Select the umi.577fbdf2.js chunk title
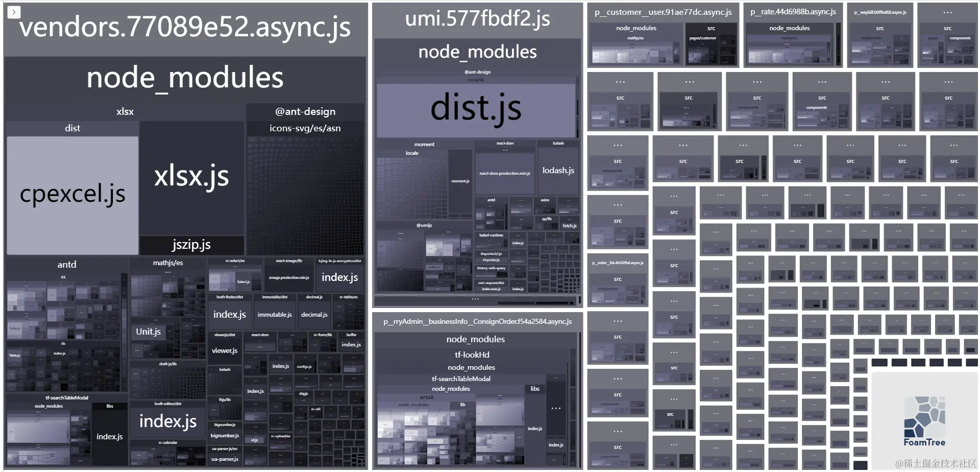This screenshot has height=472, width=980. (477, 18)
